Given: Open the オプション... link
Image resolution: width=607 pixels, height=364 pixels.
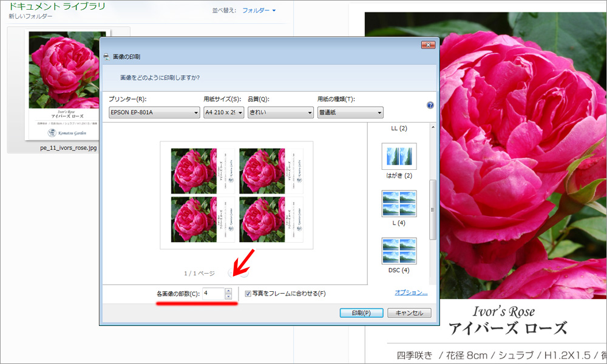Looking at the screenshot, I should [411, 292].
